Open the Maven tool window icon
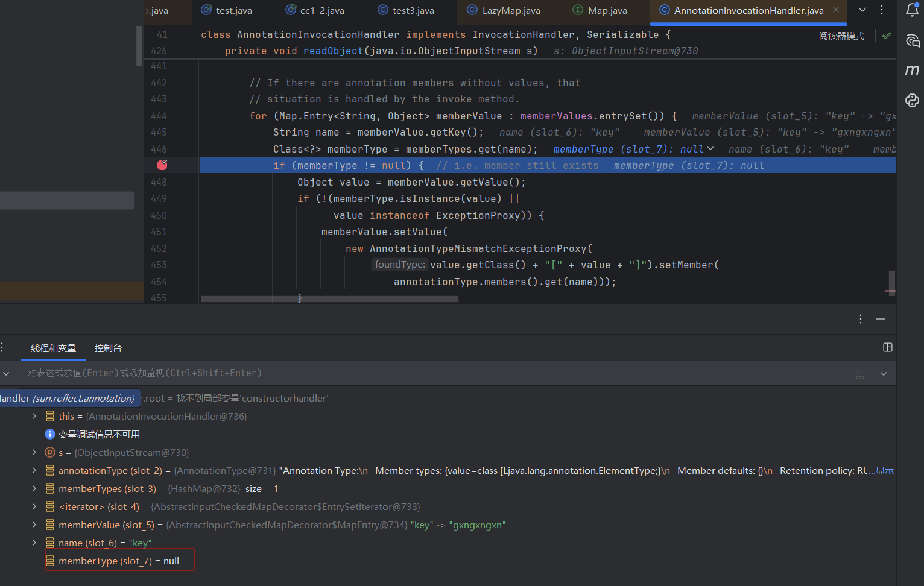Screen dimensions: 924x586 click(x=912, y=70)
